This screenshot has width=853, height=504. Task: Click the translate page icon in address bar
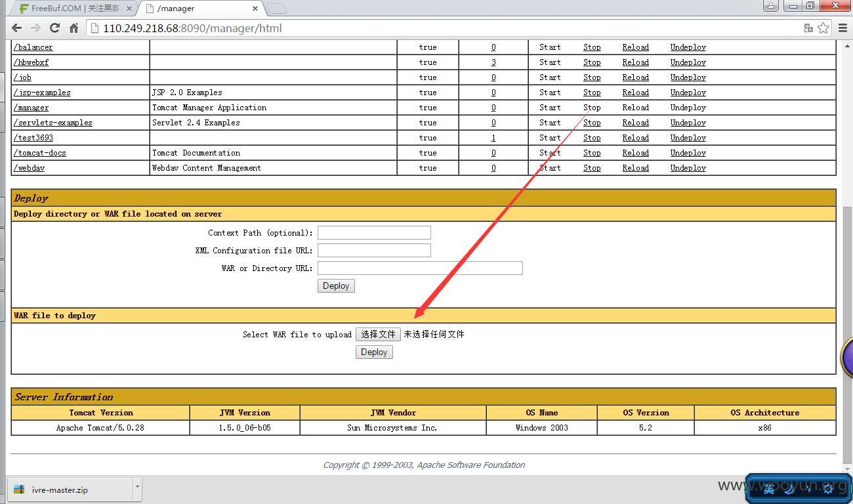(x=808, y=28)
